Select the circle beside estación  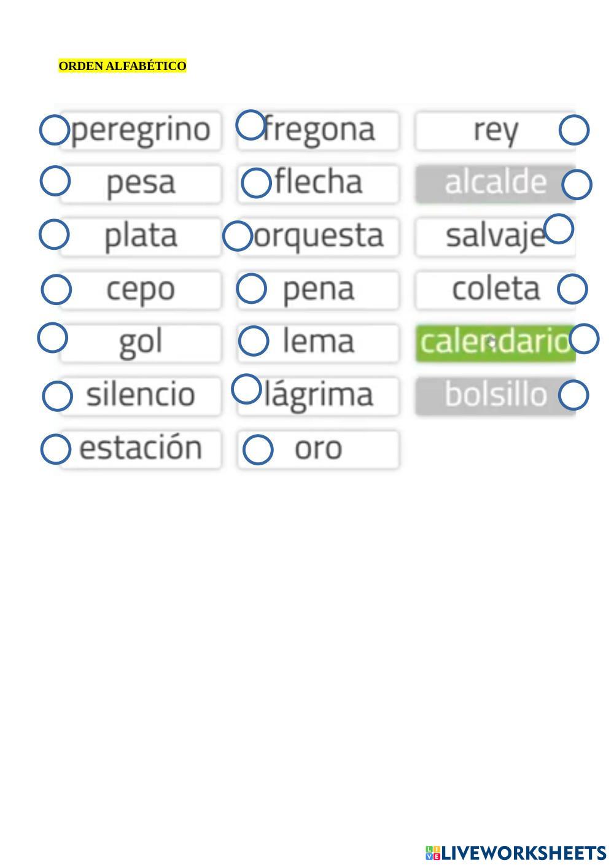(x=55, y=449)
